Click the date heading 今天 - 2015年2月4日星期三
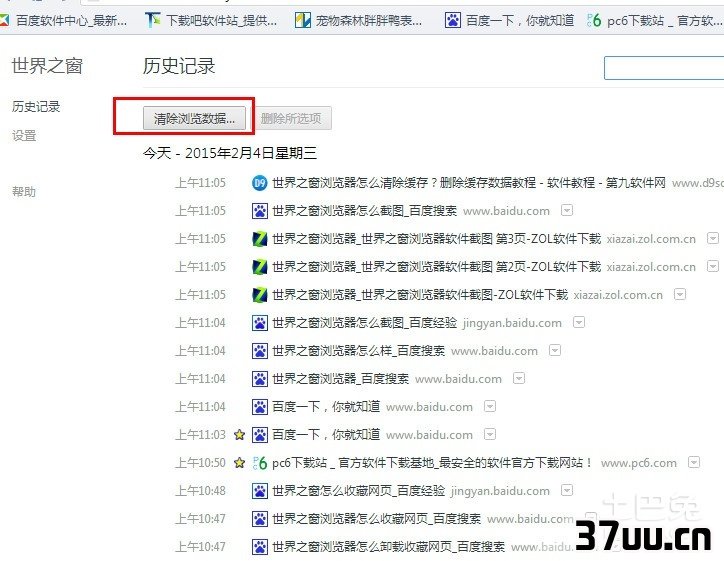This screenshot has width=724, height=561. [230, 153]
